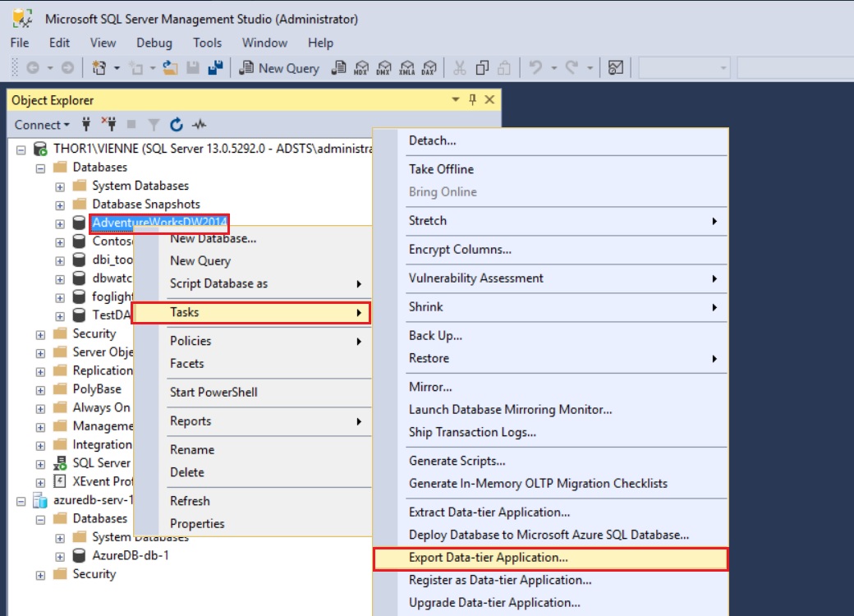Expand the System Databases folder under THOR1
This screenshot has width=854, height=616.
(x=60, y=186)
